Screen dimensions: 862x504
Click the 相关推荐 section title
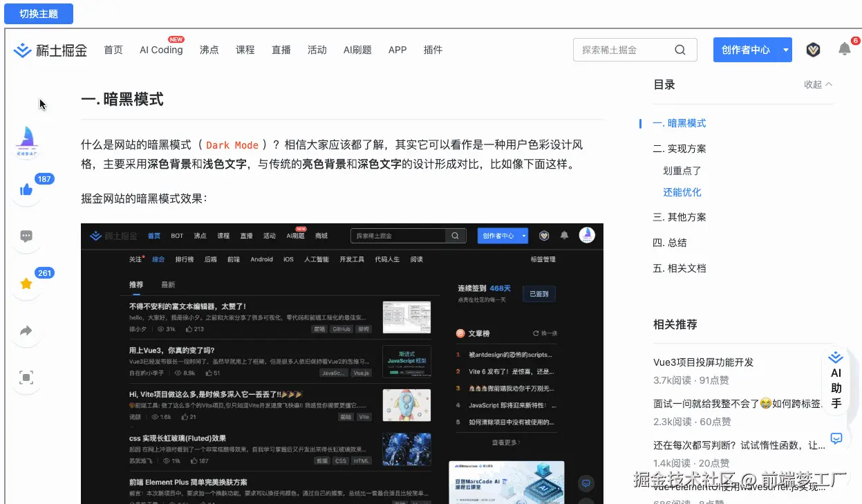pyautogui.click(x=675, y=324)
